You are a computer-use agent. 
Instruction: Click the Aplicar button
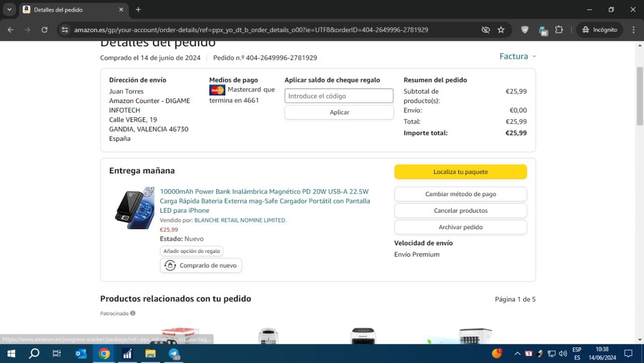pos(339,112)
